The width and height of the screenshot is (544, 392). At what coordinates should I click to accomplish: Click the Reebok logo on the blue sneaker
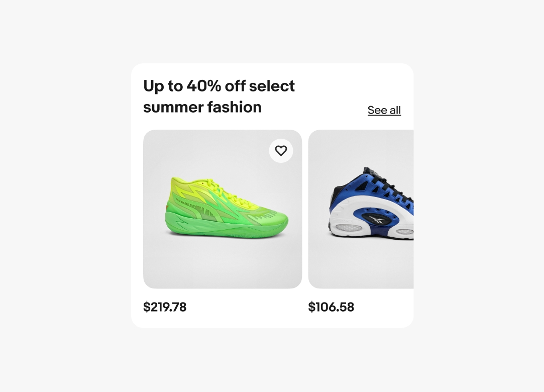(x=375, y=218)
